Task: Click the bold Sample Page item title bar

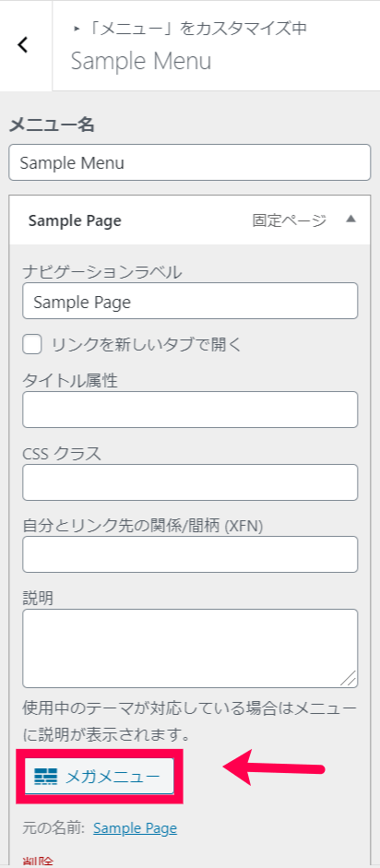Action: click(190, 220)
